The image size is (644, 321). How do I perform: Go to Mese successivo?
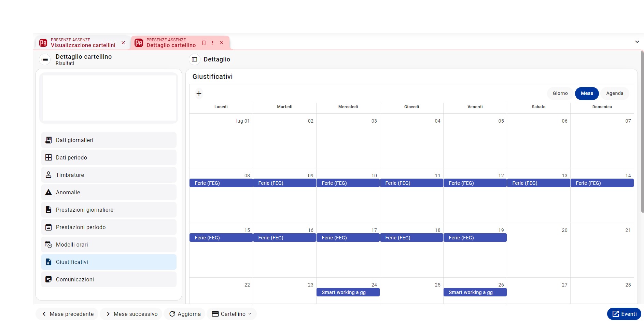131,314
